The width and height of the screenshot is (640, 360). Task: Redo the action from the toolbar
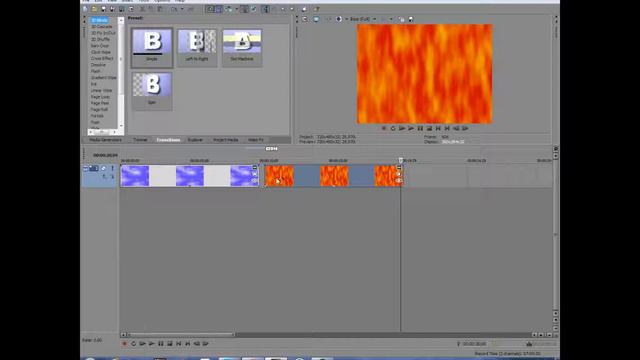[x=191, y=9]
